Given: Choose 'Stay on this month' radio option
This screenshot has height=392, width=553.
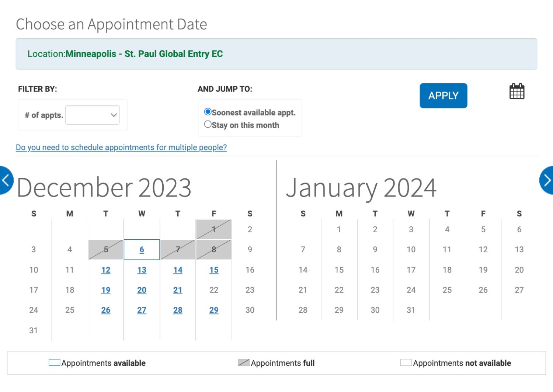Looking at the screenshot, I should coord(208,125).
